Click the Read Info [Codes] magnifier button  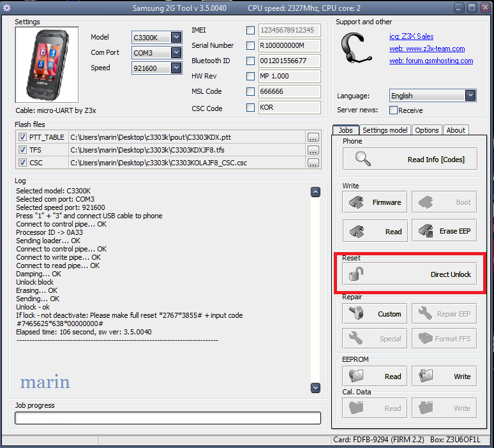[x=409, y=159]
